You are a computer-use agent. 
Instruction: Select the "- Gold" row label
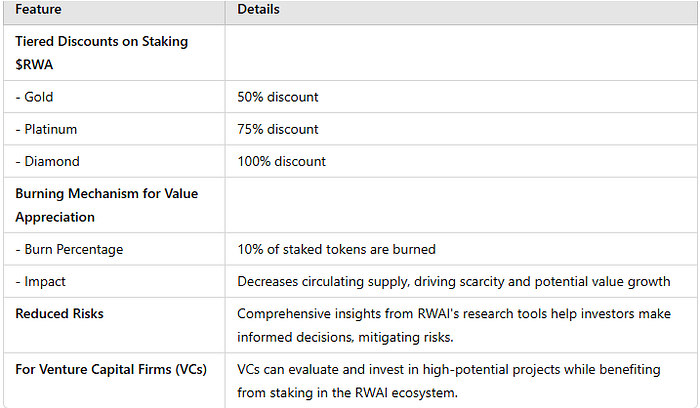coord(36,97)
